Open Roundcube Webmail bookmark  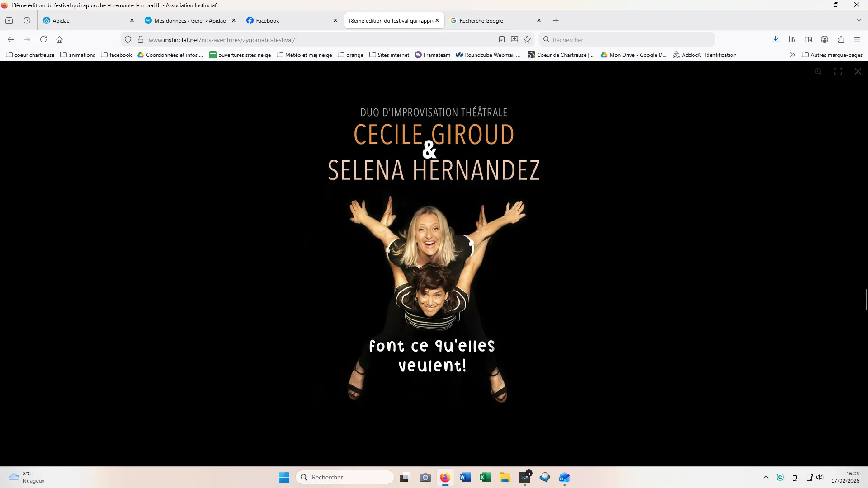click(x=488, y=55)
